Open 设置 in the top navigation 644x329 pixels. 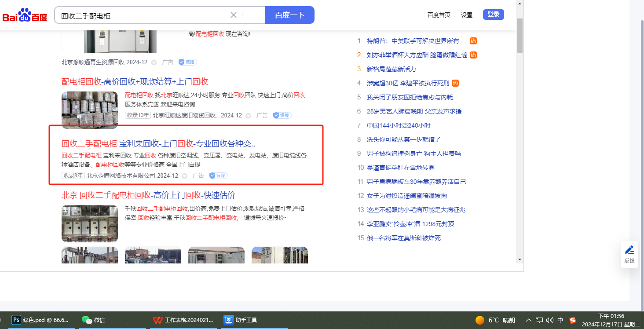[467, 15]
